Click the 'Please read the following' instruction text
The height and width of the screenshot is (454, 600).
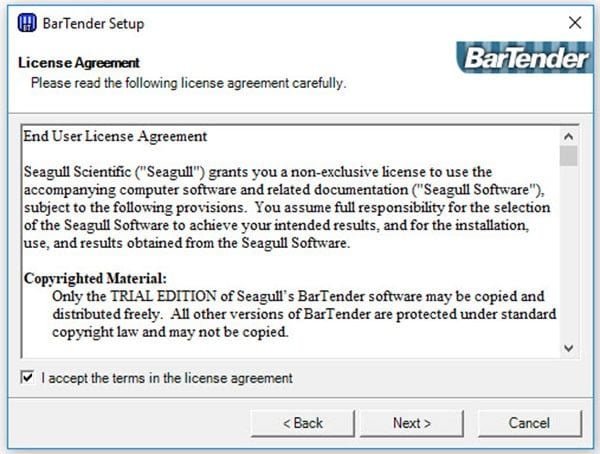pyautogui.click(x=188, y=82)
